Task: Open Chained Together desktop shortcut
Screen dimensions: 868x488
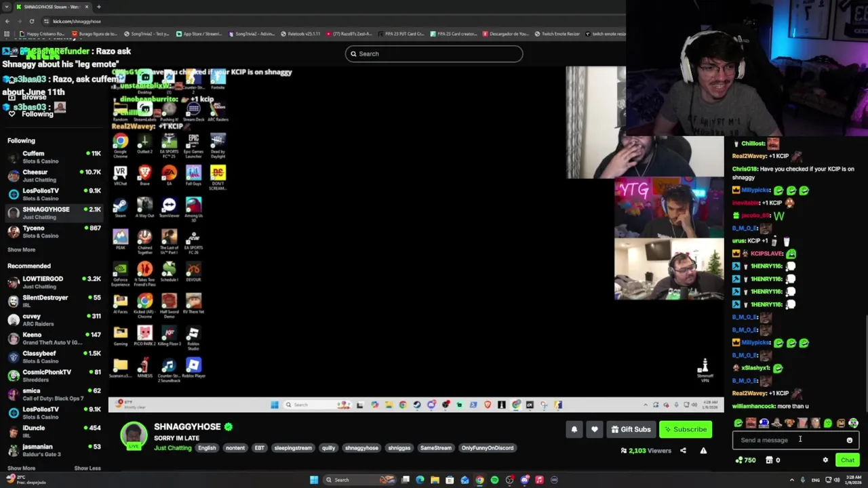Action: click(x=144, y=242)
